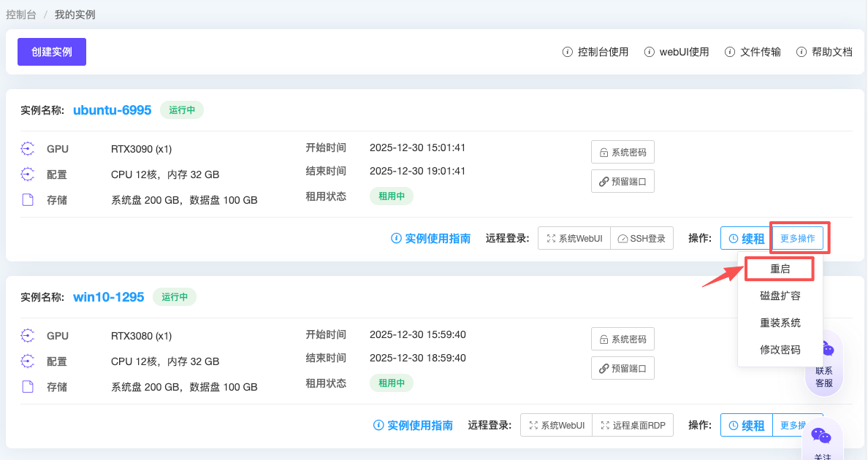Select 重启 from the dropdown menu
Image resolution: width=868 pixels, height=460 pixels.
tap(780, 269)
